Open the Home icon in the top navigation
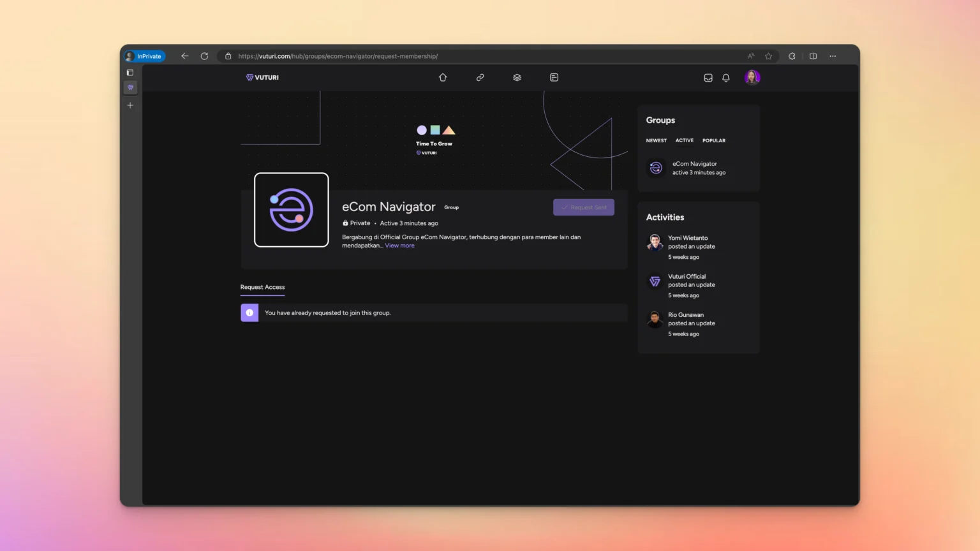Image resolution: width=980 pixels, height=551 pixels. [x=443, y=77]
